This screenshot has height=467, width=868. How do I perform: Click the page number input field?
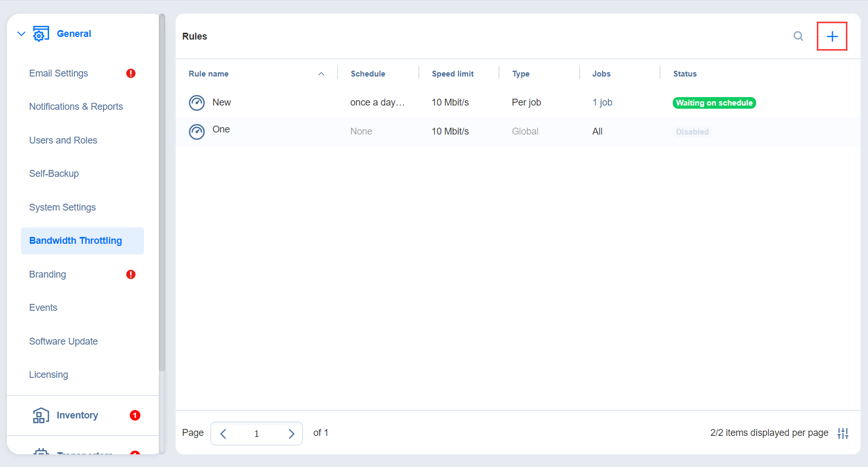pyautogui.click(x=256, y=434)
